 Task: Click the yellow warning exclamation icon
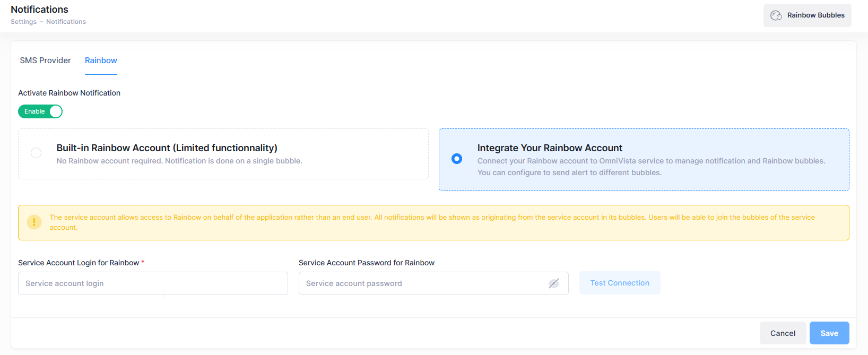[34, 222]
